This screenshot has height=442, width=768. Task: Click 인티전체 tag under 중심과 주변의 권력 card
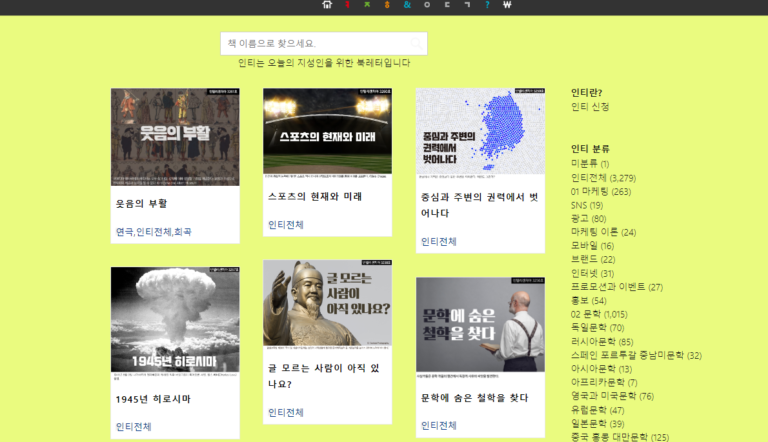[x=438, y=242]
